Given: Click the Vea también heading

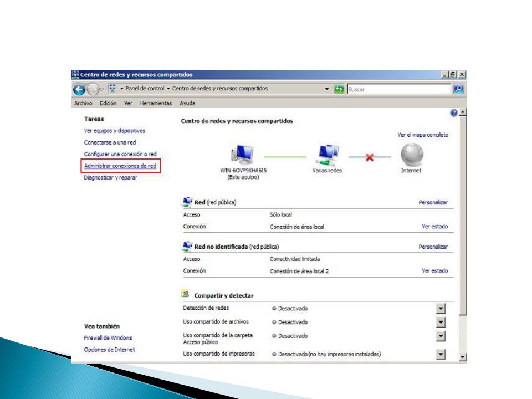Looking at the screenshot, I should point(102,326).
